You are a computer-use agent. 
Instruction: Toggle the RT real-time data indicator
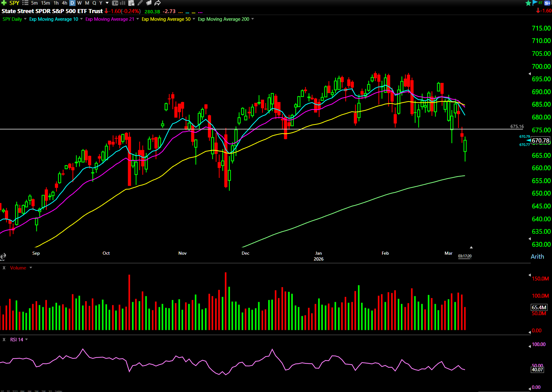[540, 3]
